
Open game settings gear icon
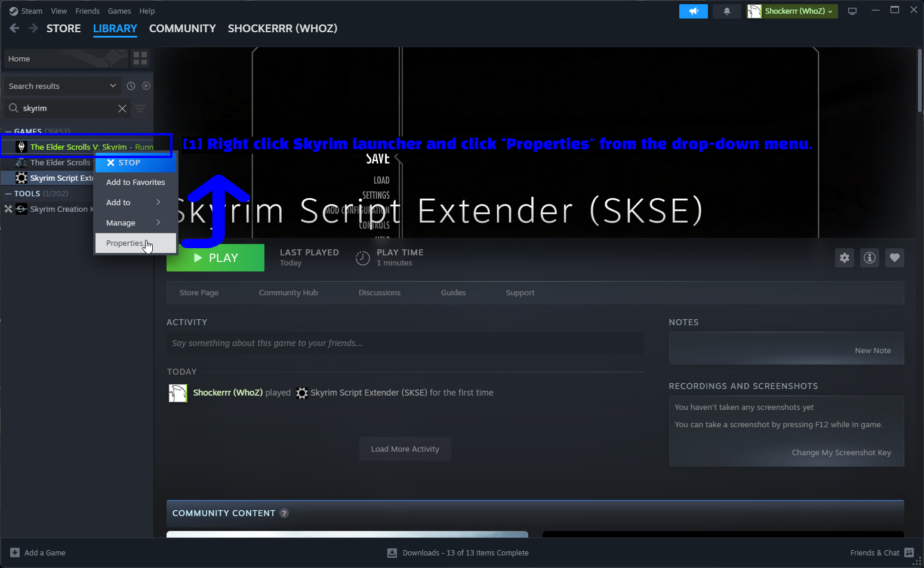(845, 258)
